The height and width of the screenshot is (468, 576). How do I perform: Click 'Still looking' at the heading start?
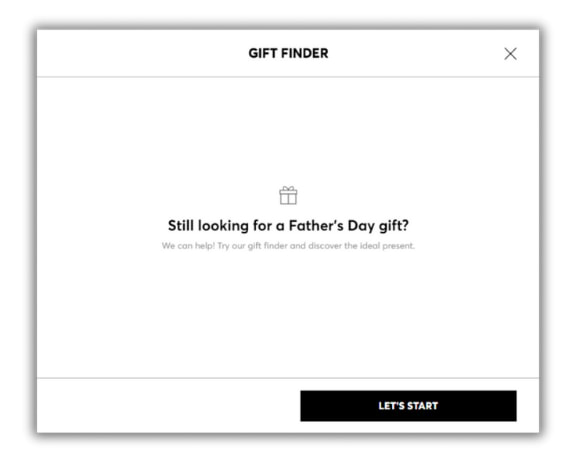[x=208, y=225]
